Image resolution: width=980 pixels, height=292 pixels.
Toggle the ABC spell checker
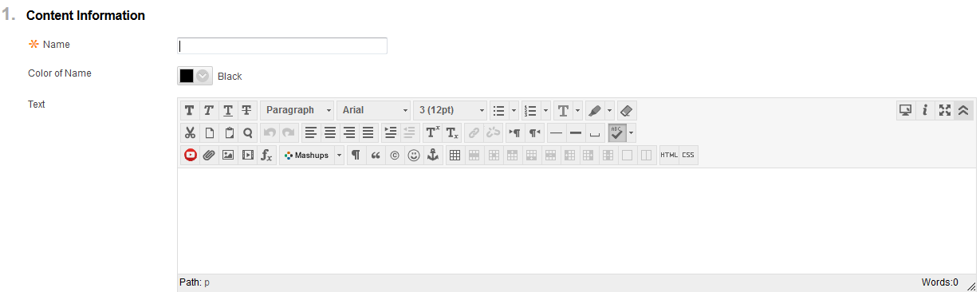(617, 132)
